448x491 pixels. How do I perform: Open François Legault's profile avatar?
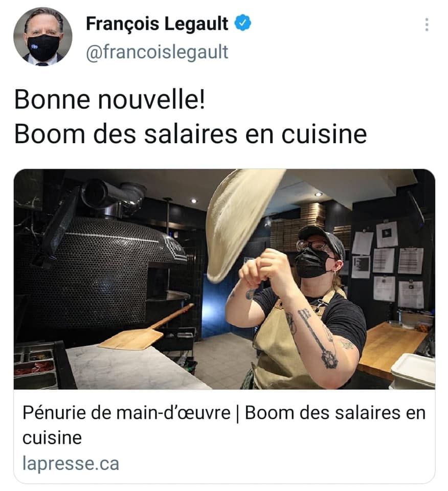[x=43, y=37]
